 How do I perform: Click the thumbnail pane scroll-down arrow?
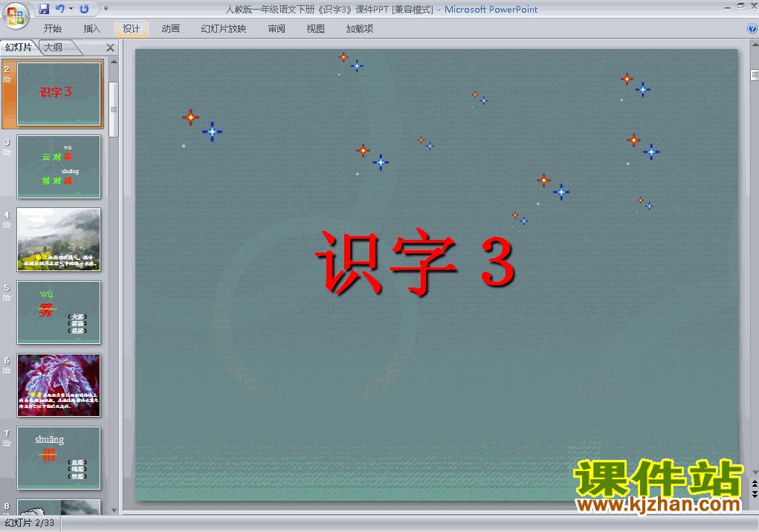click(x=114, y=510)
